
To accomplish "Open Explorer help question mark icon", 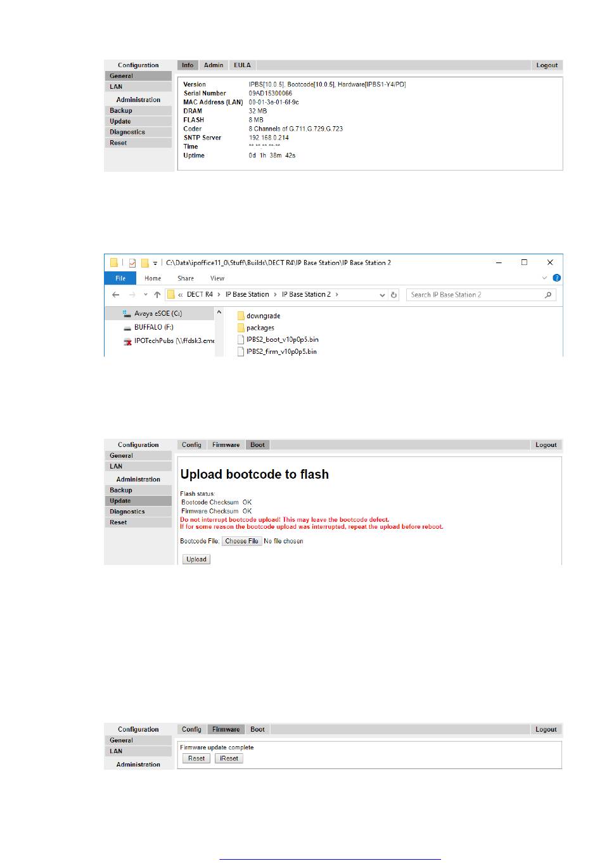I will 556,278.
